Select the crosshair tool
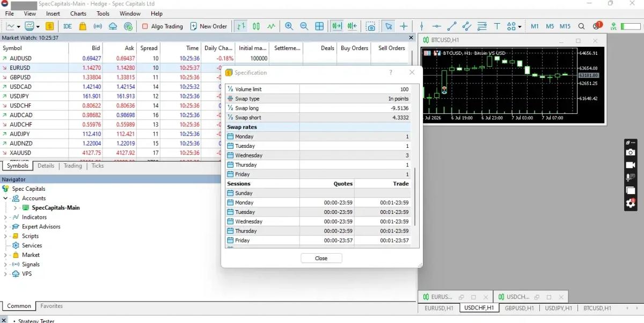Image resolution: width=644 pixels, height=323 pixels. click(404, 26)
